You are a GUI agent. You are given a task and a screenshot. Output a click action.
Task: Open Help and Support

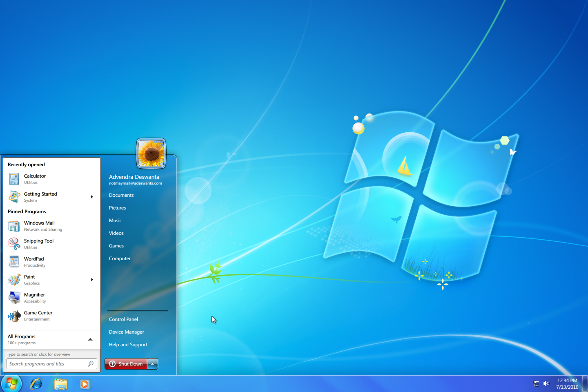coord(128,345)
